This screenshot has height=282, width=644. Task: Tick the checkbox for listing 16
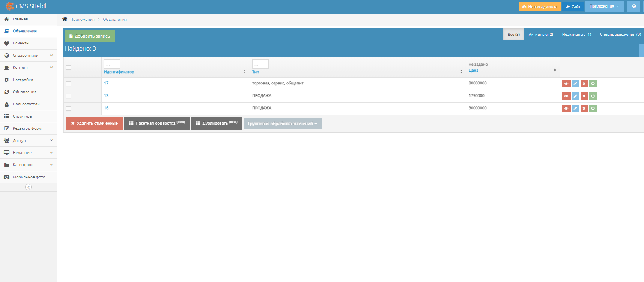pos(68,109)
